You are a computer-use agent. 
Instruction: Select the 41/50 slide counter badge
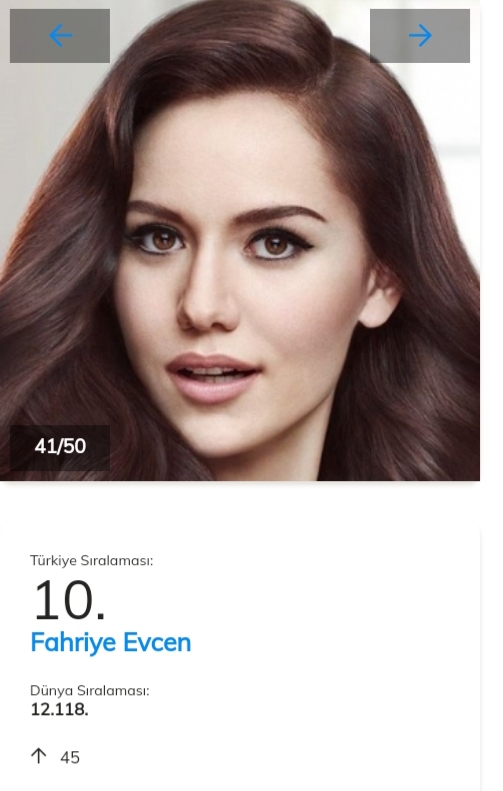click(x=60, y=447)
